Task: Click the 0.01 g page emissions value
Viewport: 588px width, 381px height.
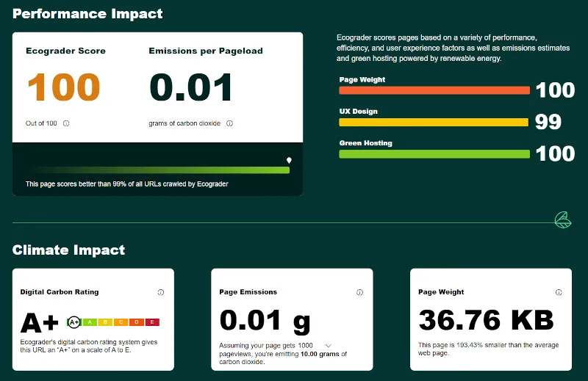Action: 265,321
